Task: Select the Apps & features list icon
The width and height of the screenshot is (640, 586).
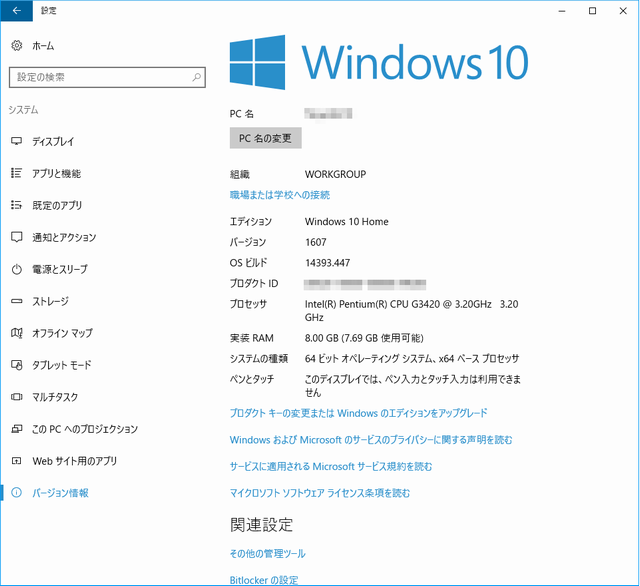Action: [16, 173]
